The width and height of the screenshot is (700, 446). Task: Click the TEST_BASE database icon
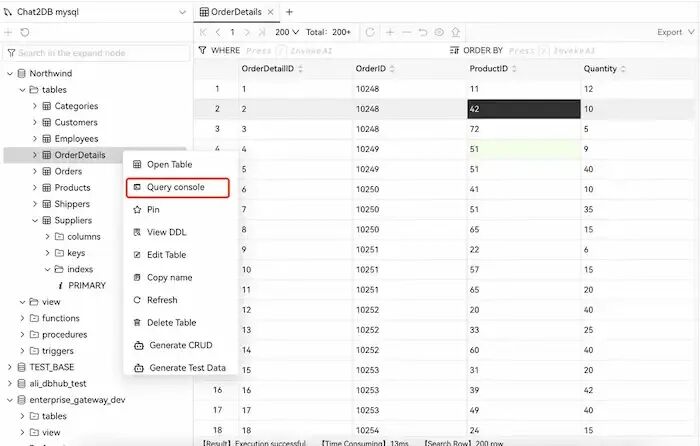[x=21, y=367]
